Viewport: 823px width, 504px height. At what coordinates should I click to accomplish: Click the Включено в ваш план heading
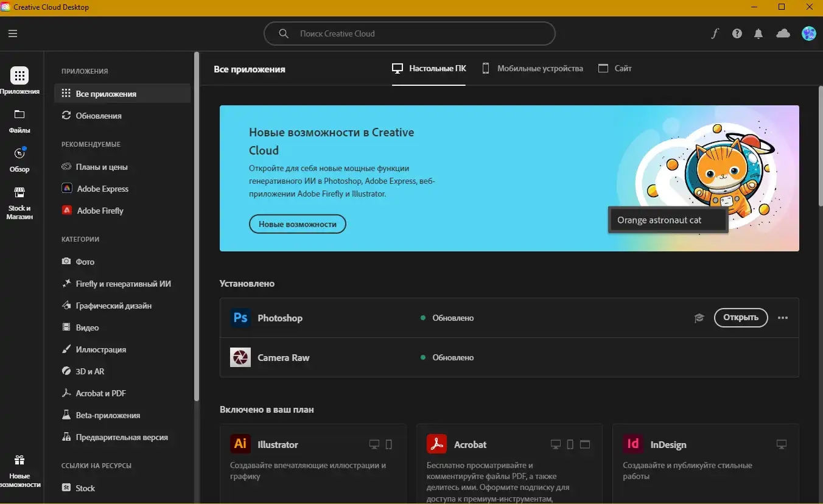[267, 409]
